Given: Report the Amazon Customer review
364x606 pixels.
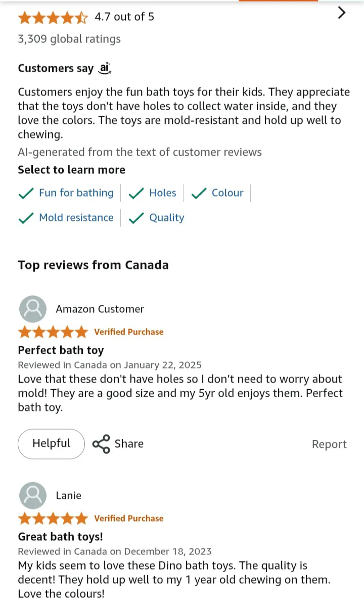Looking at the screenshot, I should point(329,444).
